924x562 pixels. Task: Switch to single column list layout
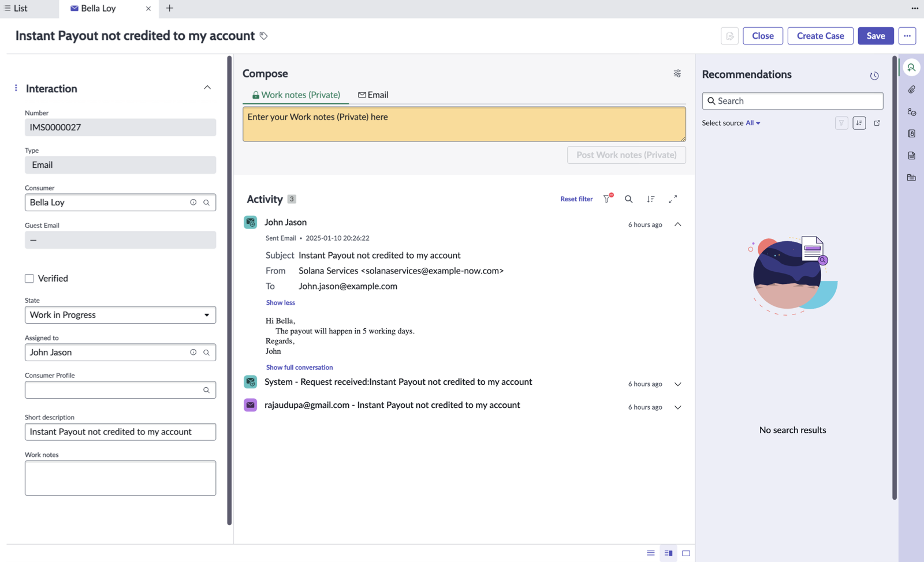651,553
